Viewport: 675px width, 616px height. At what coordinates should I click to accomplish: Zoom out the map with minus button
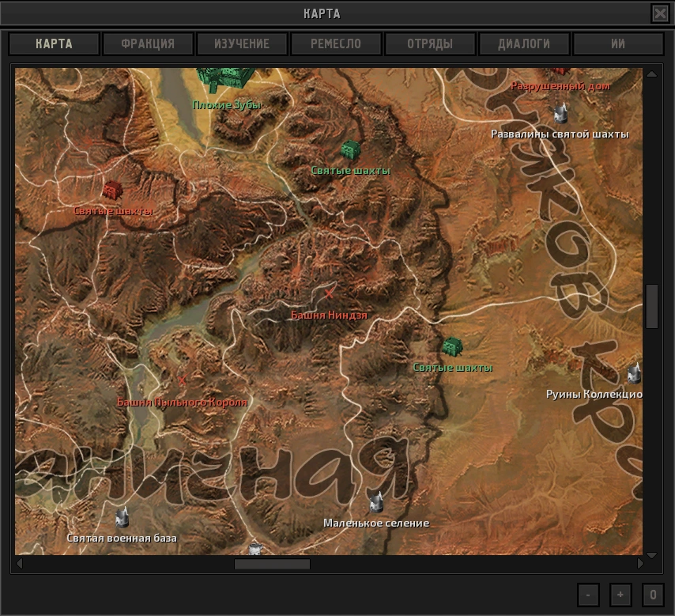tap(588, 595)
